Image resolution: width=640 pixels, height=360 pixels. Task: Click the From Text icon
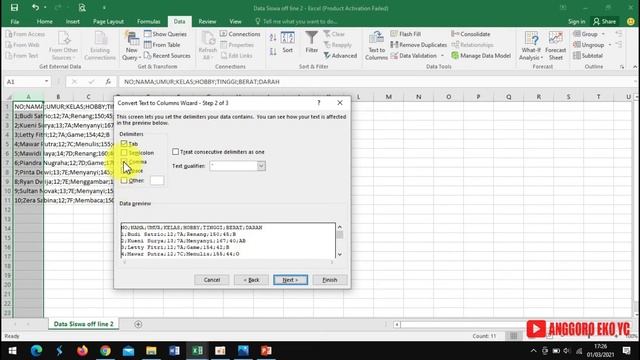pos(9,56)
